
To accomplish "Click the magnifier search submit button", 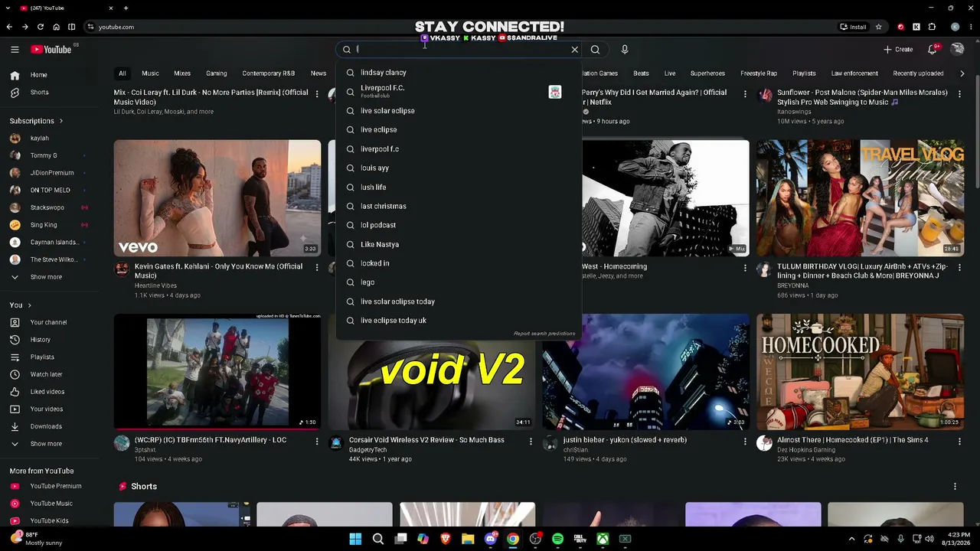I will click(595, 50).
